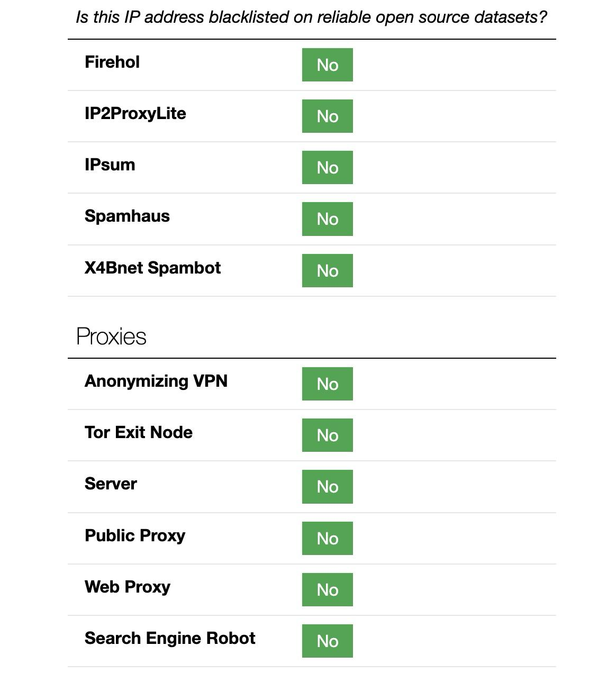The height and width of the screenshot is (673, 616).
Task: Click the Firehol 'No' status badge
Action: coord(327,65)
